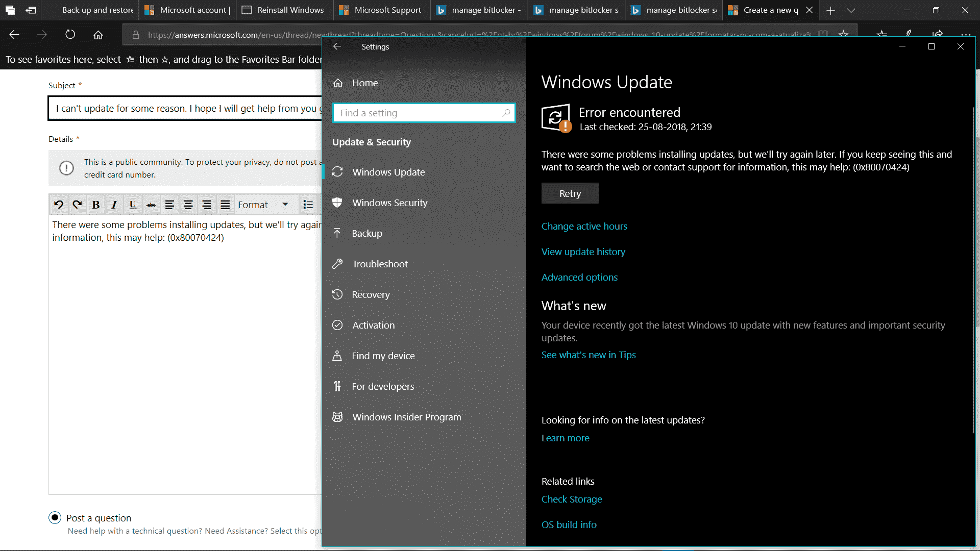Click the Settings window back arrow

coord(337,46)
